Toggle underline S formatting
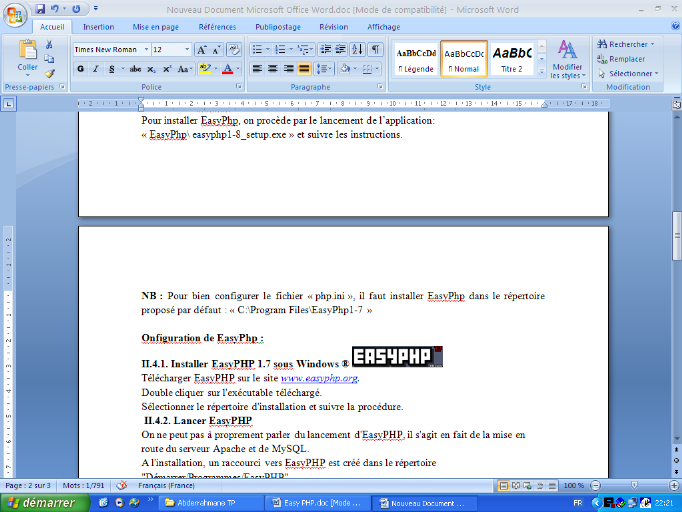682x512 pixels. (x=112, y=69)
